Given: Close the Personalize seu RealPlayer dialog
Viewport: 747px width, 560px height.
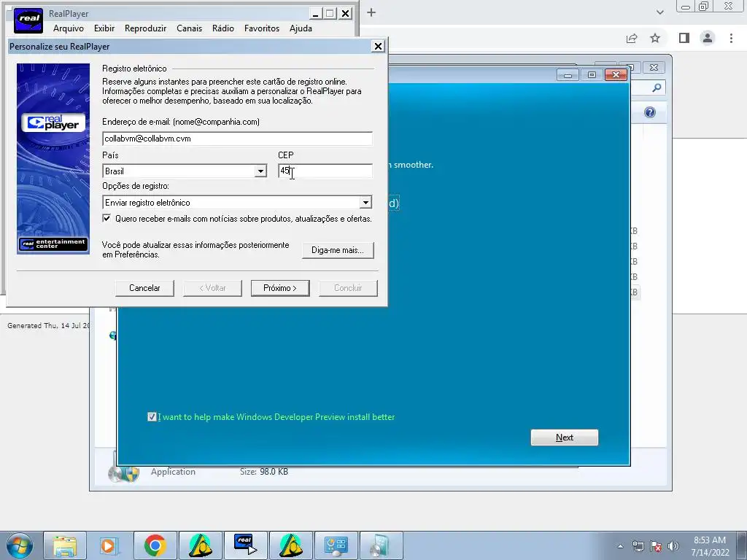Looking at the screenshot, I should [x=378, y=46].
